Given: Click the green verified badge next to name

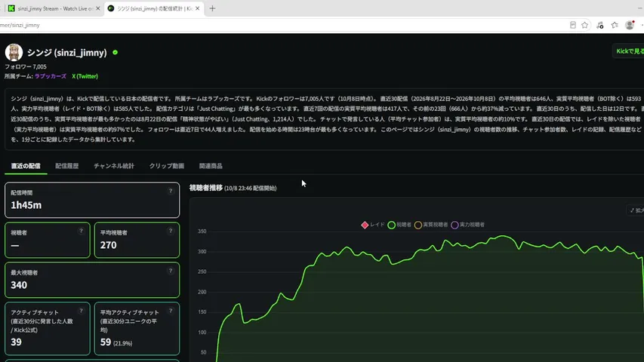Looking at the screenshot, I should point(115,53).
